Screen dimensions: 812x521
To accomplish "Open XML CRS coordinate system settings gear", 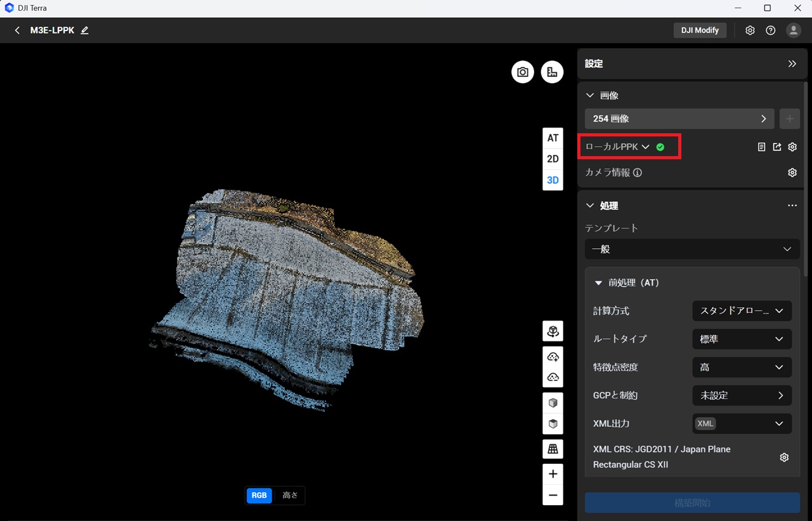I will (784, 457).
